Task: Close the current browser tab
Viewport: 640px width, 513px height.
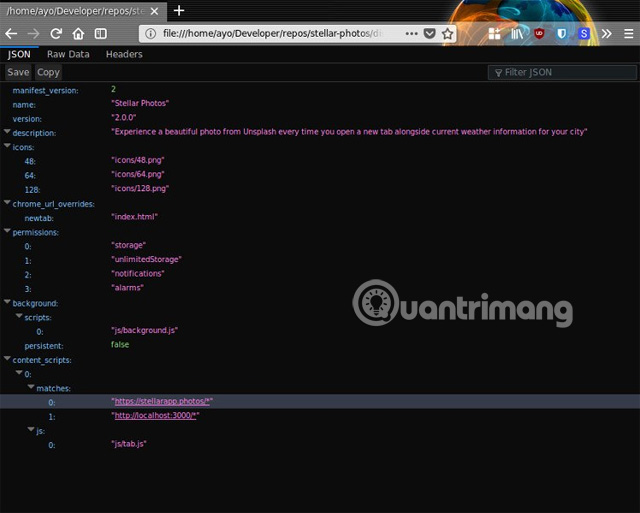Action: click(154, 11)
